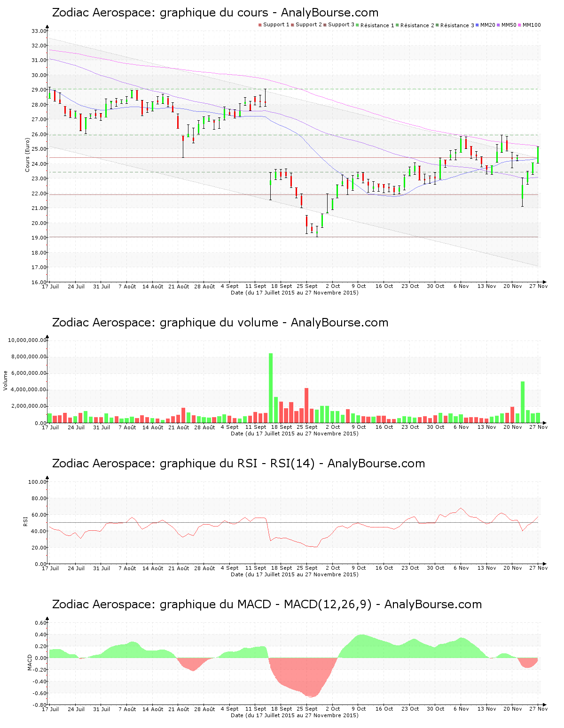Click the tall red volume bar near 25 Sept

pyautogui.click(x=306, y=405)
